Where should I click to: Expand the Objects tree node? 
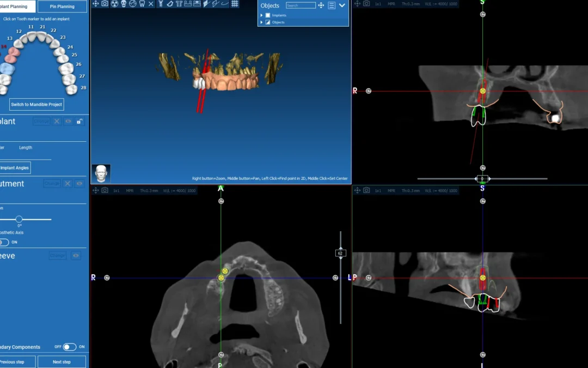(x=261, y=22)
